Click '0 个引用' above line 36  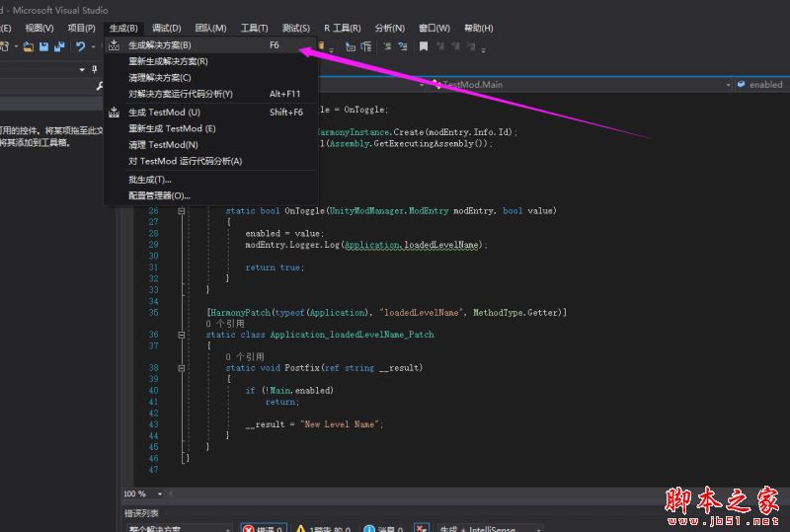(x=225, y=324)
